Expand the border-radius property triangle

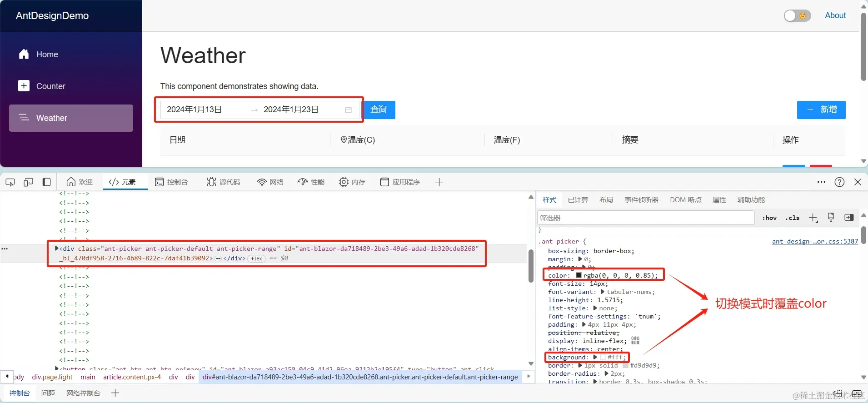coord(606,373)
